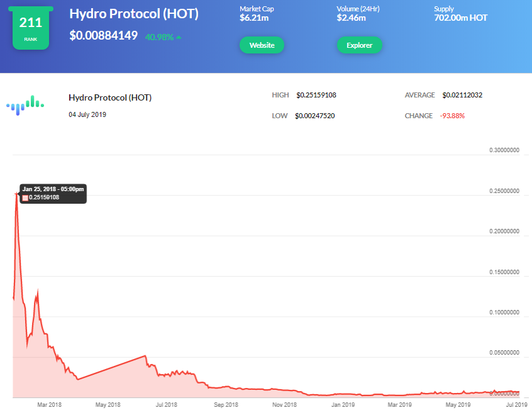Click the green 211 rank badge
This screenshot has width=532, height=415.
coord(31,28)
